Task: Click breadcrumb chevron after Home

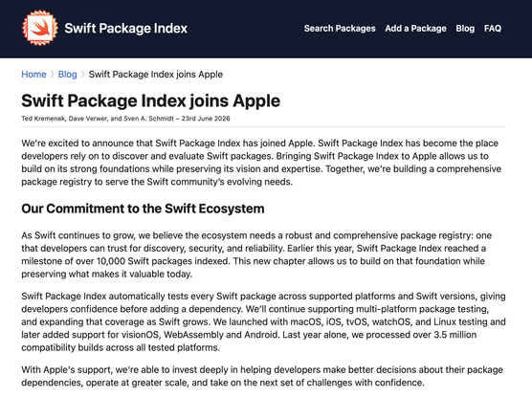Action: 53,75
